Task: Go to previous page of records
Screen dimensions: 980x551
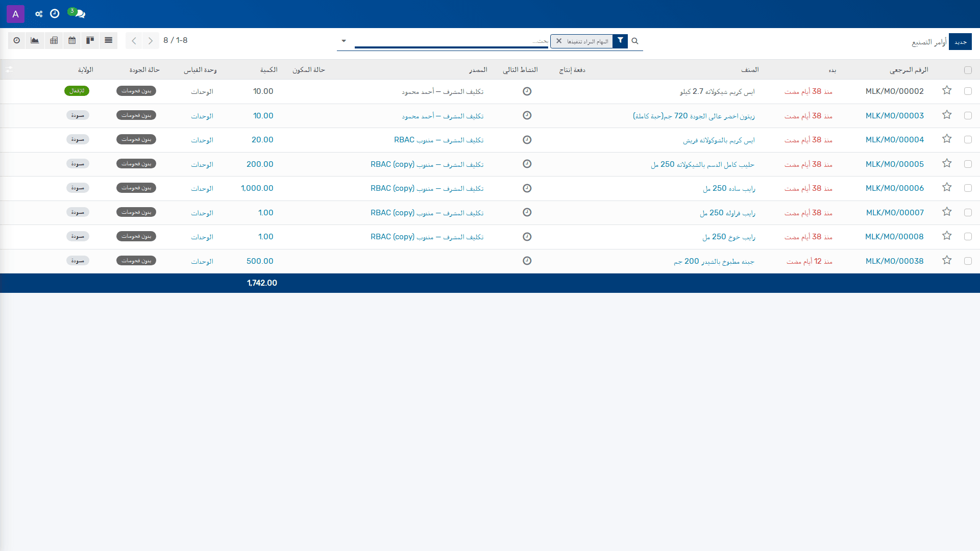Action: (134, 41)
